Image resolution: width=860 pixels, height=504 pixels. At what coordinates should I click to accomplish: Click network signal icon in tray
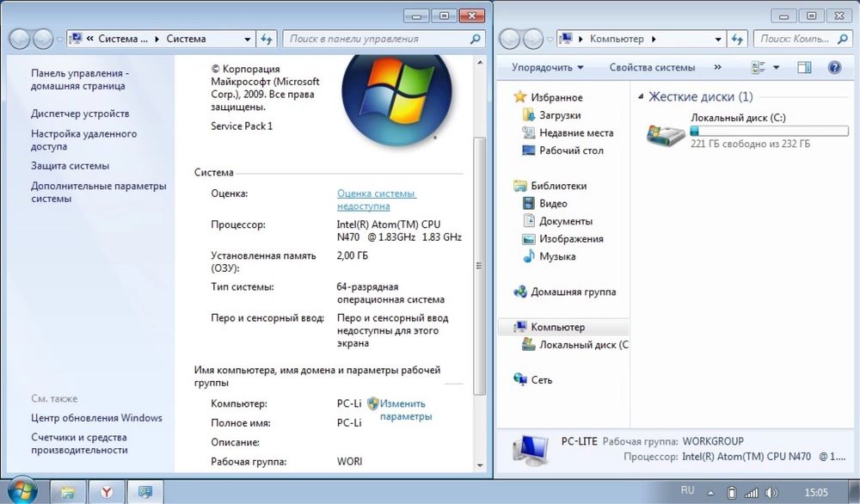[751, 493]
